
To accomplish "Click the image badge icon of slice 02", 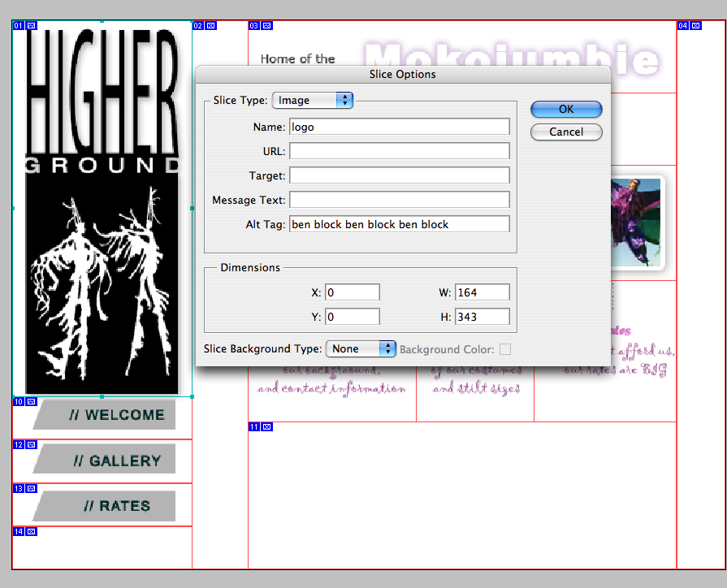I will pyautogui.click(x=210, y=25).
